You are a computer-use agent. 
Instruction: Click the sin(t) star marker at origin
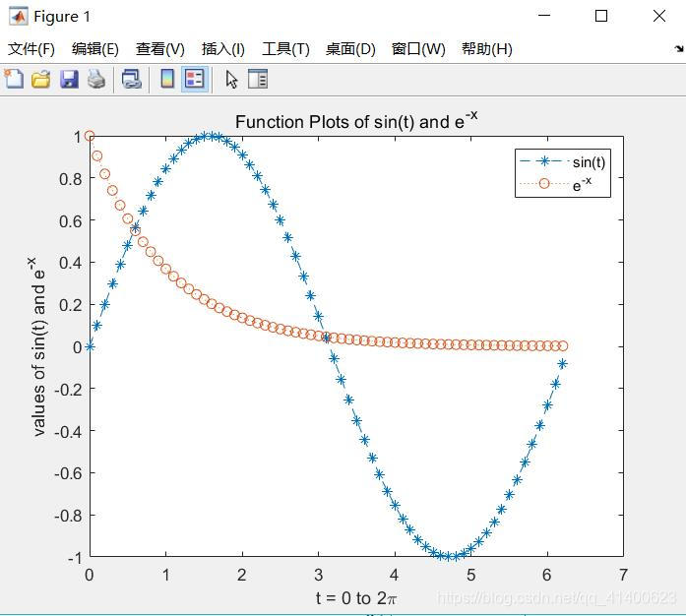point(90,347)
